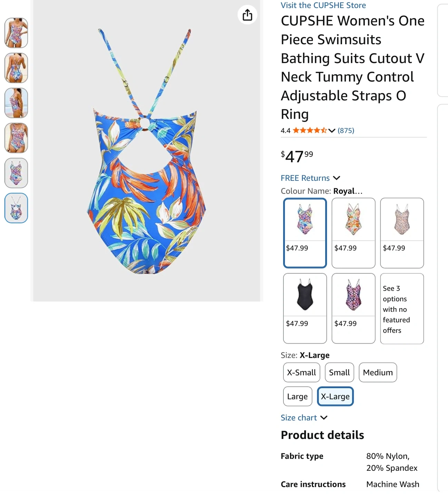Screen dimensions: 448x497
Task: Open the star rating dropdown chevron
Action: (x=332, y=130)
